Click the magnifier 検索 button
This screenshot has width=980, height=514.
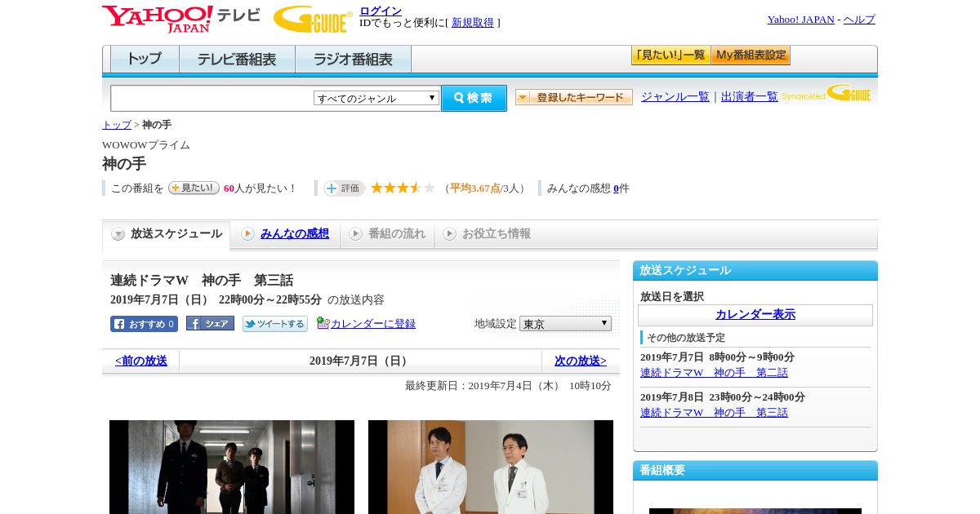[x=474, y=98]
